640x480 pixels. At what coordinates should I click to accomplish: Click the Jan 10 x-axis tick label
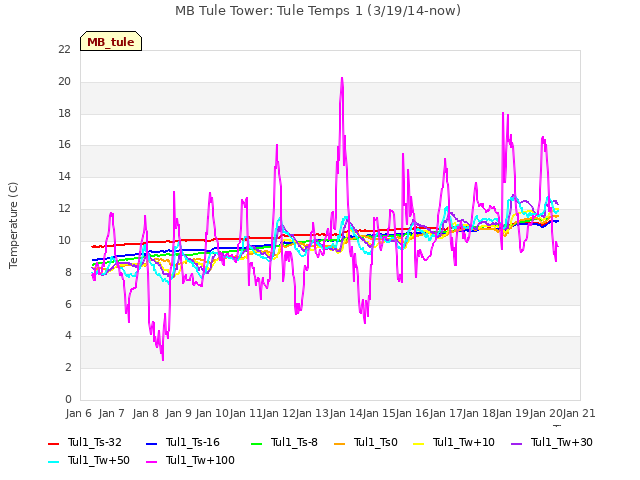212,413
